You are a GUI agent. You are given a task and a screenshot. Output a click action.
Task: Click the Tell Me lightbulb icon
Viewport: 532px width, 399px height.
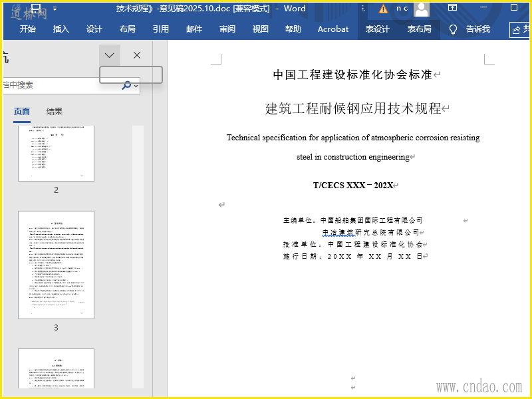453,29
